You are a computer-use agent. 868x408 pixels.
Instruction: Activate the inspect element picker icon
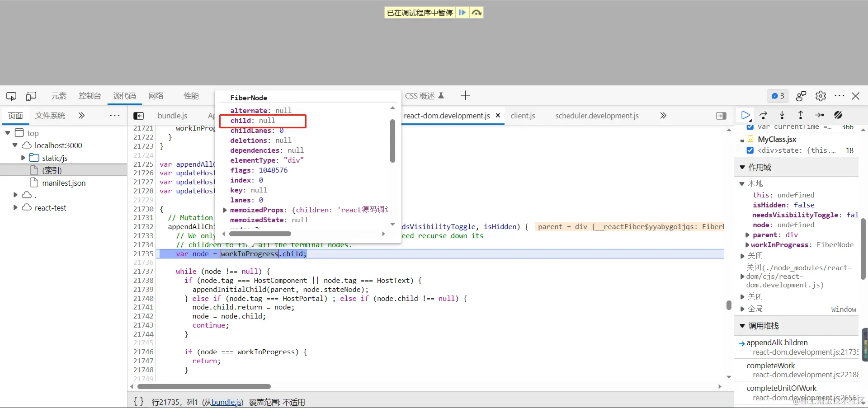(x=11, y=96)
